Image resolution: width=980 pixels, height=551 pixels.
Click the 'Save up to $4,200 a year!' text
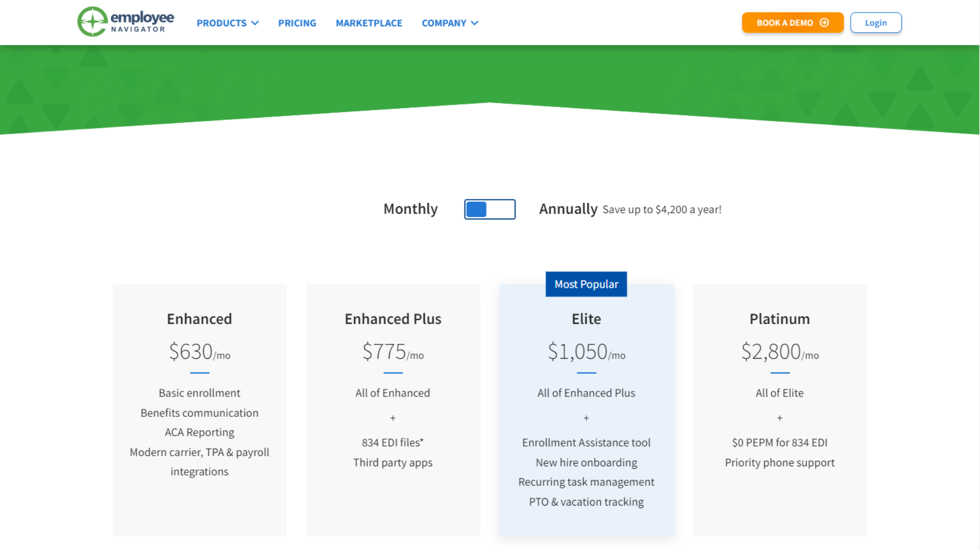[x=662, y=210]
